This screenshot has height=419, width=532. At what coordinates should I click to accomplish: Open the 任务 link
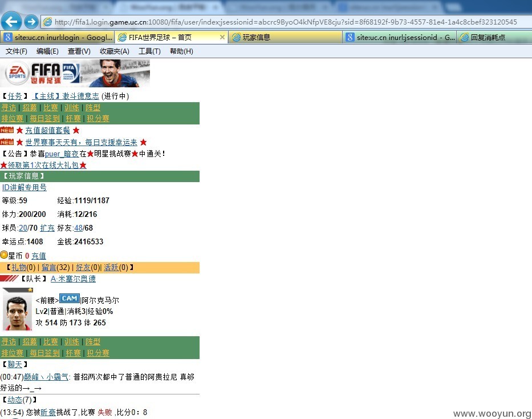point(15,96)
